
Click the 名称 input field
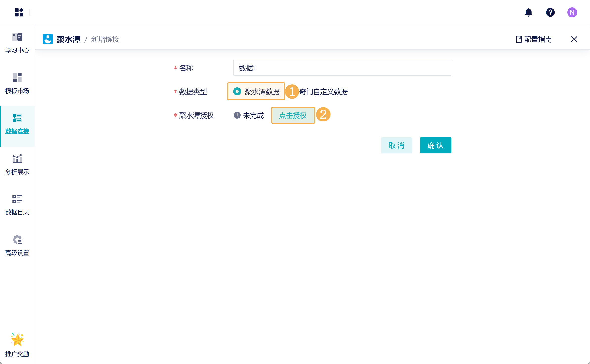pos(342,68)
